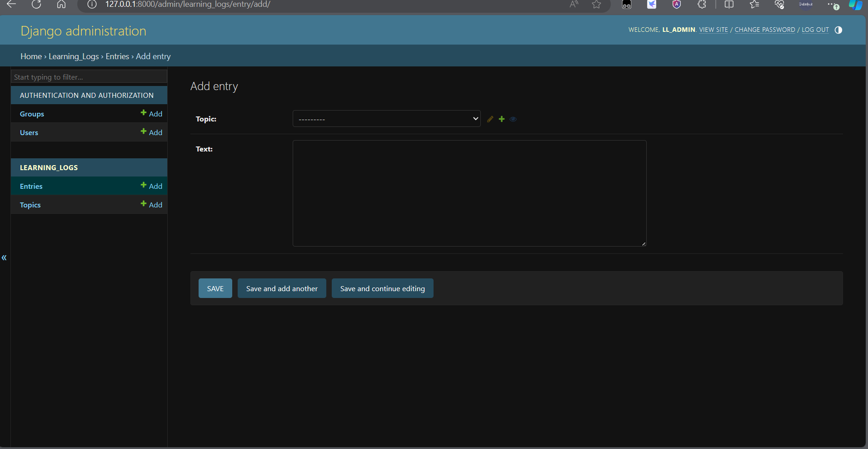The height and width of the screenshot is (449, 868).
Task: Open Groups in the sidebar
Action: 32,114
